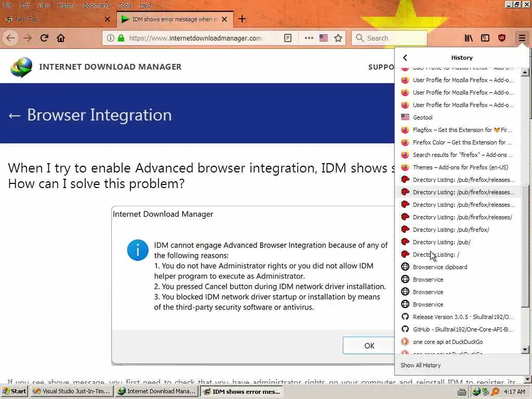Click the green padlock security icon
Screen dimensions: 532x399
(x=121, y=38)
